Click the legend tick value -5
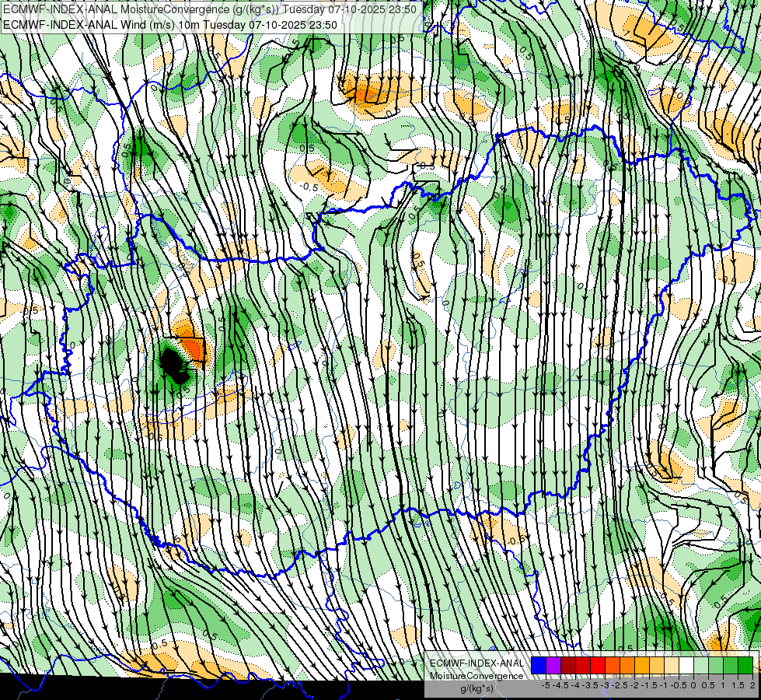Screen dimensions: 761x700 click(x=546, y=685)
